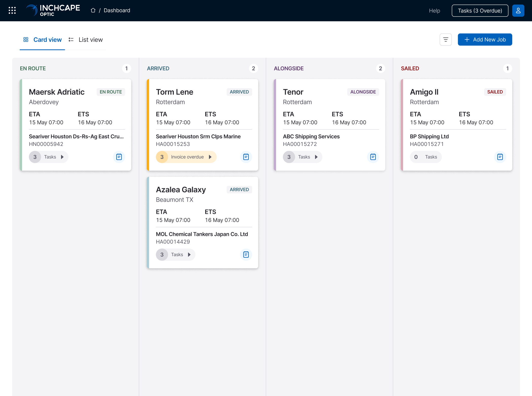Screen dimensions: 532x396
Task: Click Aberdovey port name
Action: tap(44, 102)
